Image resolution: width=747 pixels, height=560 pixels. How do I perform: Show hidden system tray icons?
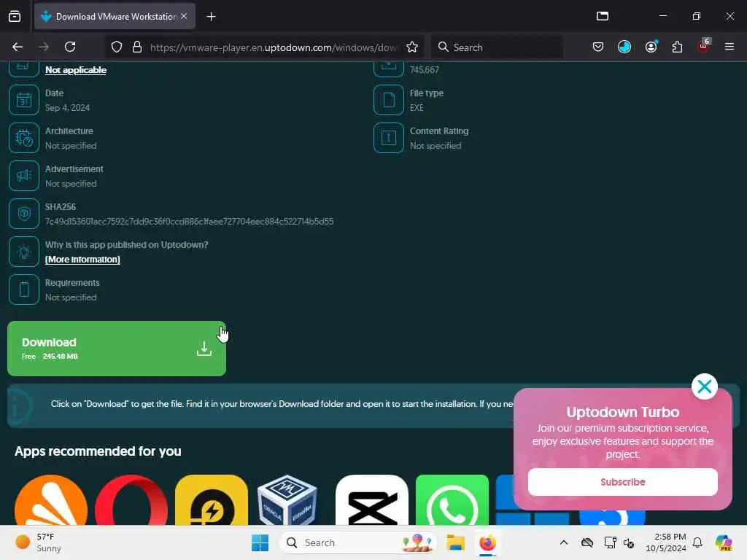564,542
